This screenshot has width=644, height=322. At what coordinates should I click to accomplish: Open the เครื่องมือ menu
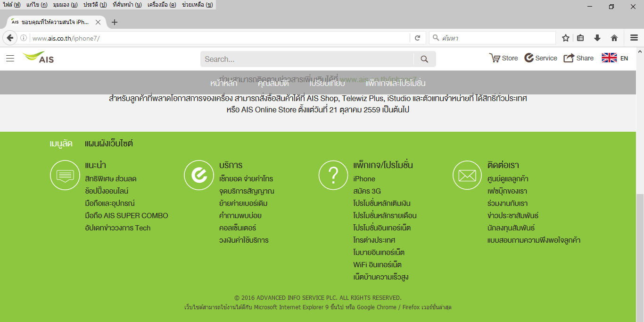162,5
